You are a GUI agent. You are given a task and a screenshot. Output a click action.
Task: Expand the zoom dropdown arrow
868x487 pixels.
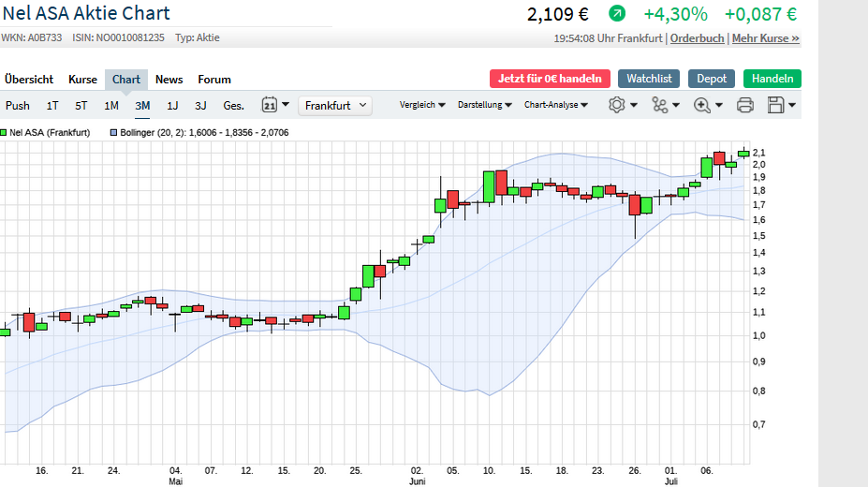coord(719,105)
